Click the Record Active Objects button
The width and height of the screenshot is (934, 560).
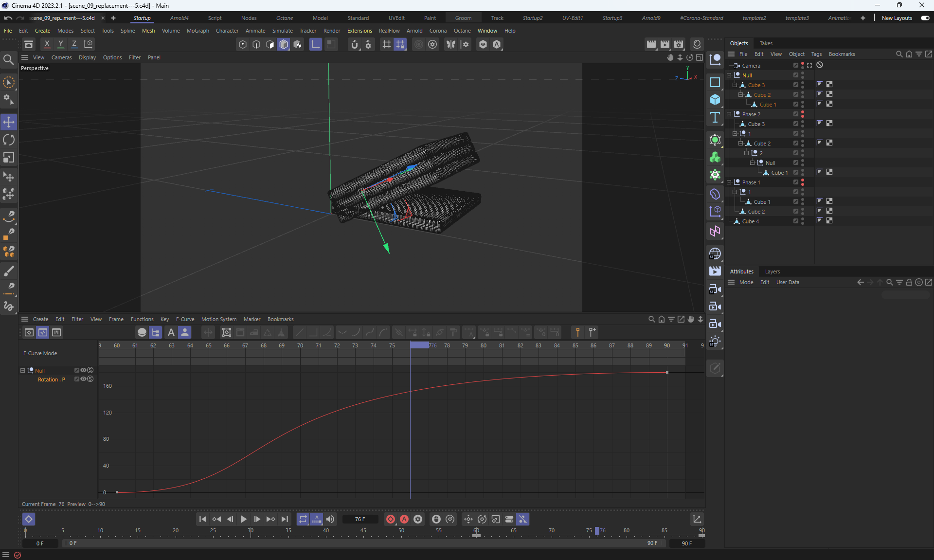pyautogui.click(x=390, y=519)
